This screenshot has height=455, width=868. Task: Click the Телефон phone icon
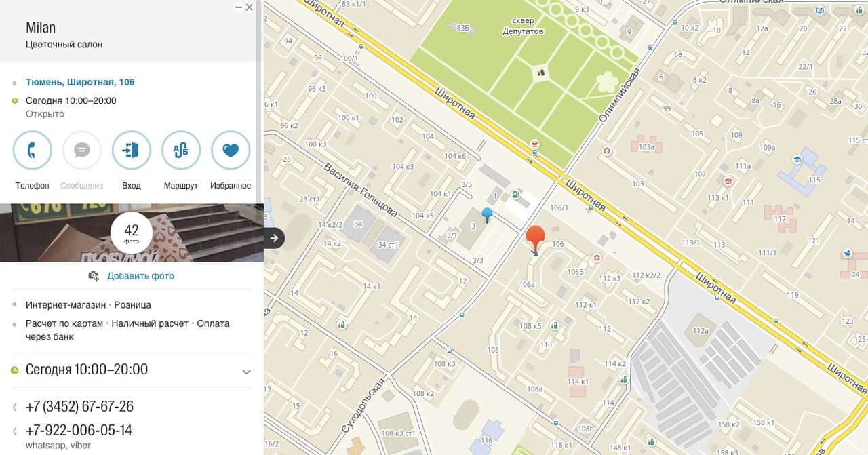tap(32, 151)
